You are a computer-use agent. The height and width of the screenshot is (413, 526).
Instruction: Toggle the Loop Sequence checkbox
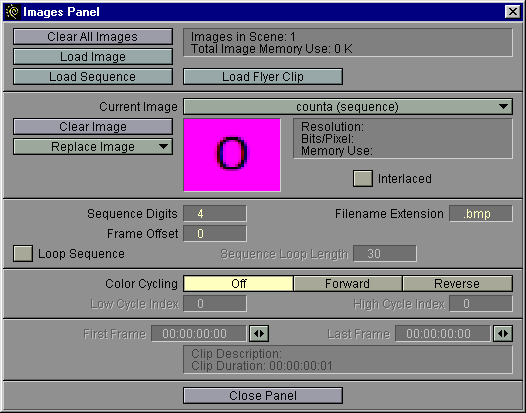pos(23,253)
